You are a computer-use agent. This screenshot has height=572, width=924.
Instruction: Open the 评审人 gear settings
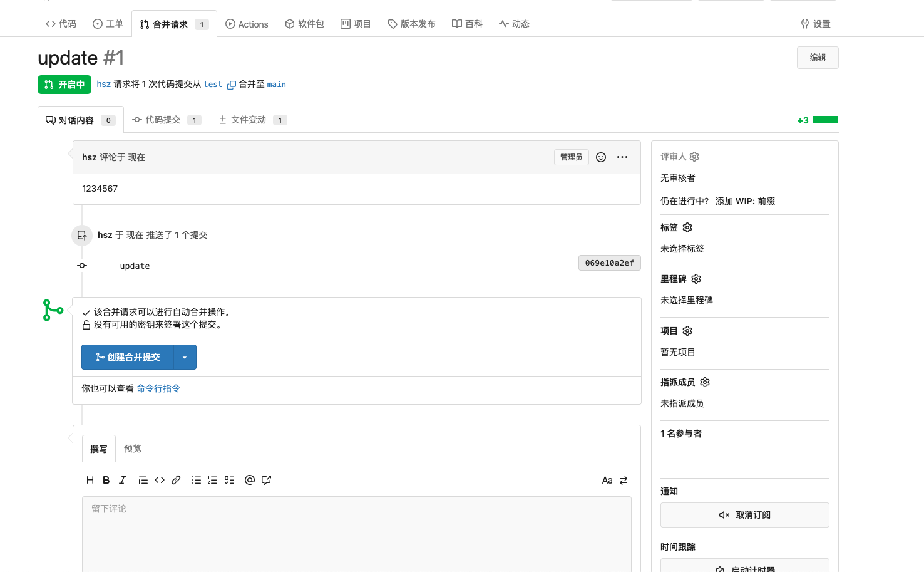coord(694,157)
